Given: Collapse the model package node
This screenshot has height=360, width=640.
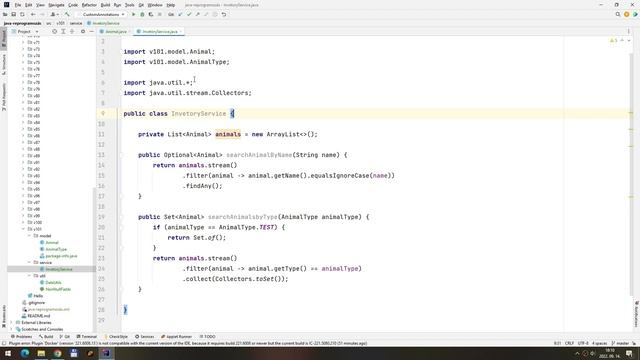Looking at the screenshot, I should (29, 236).
